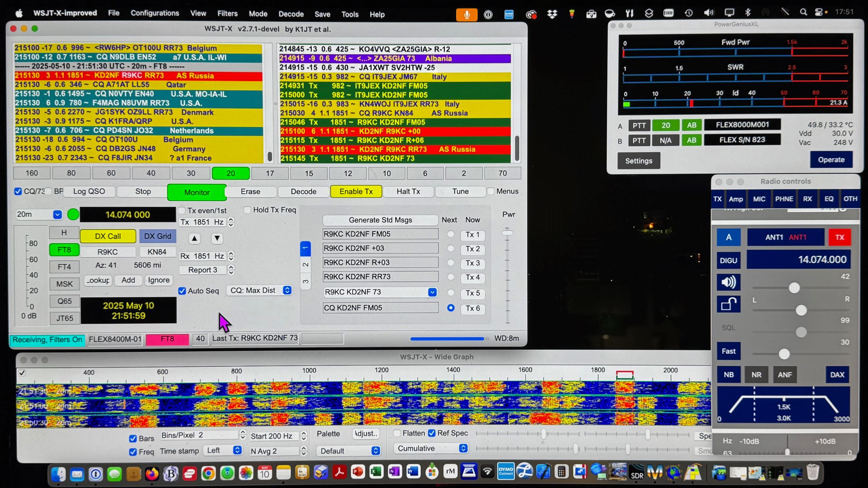868x488 pixels.
Task: Click the Bins/Pixel stepper arrows
Action: 243,435
